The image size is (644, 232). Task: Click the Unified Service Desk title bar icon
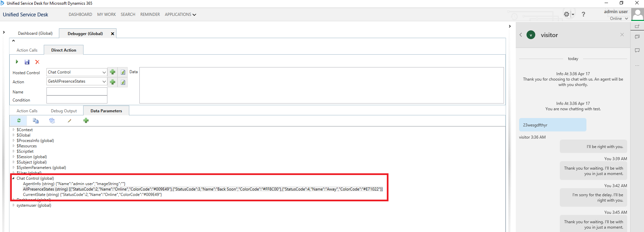[x=2, y=3]
